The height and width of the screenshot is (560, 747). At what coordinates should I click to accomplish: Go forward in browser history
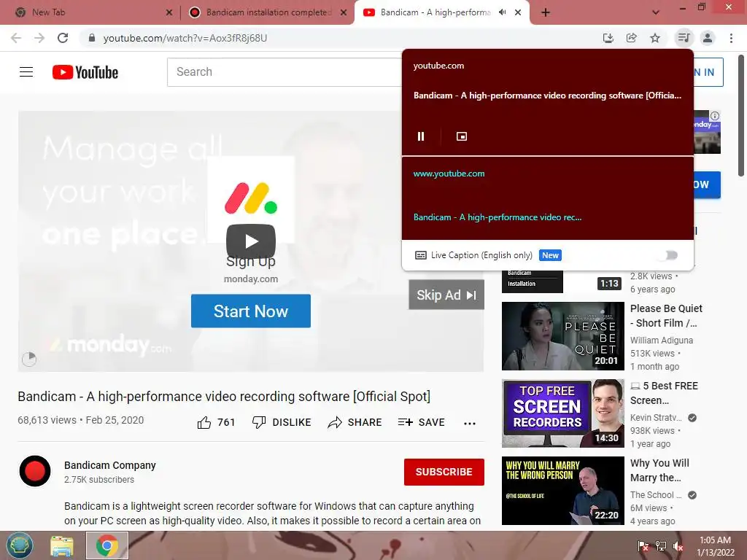(x=39, y=38)
